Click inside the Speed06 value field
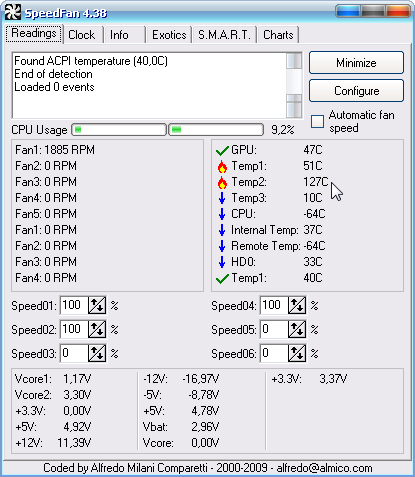The height and width of the screenshot is (477, 415). coord(274,353)
